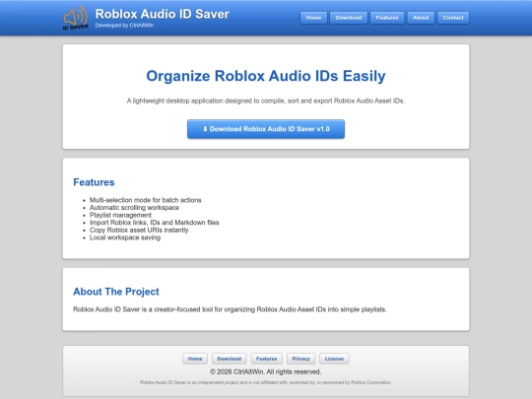532x399 pixels.
Task: Click the Organize Roblox Audio IDs Easily heading
Action: [266, 76]
